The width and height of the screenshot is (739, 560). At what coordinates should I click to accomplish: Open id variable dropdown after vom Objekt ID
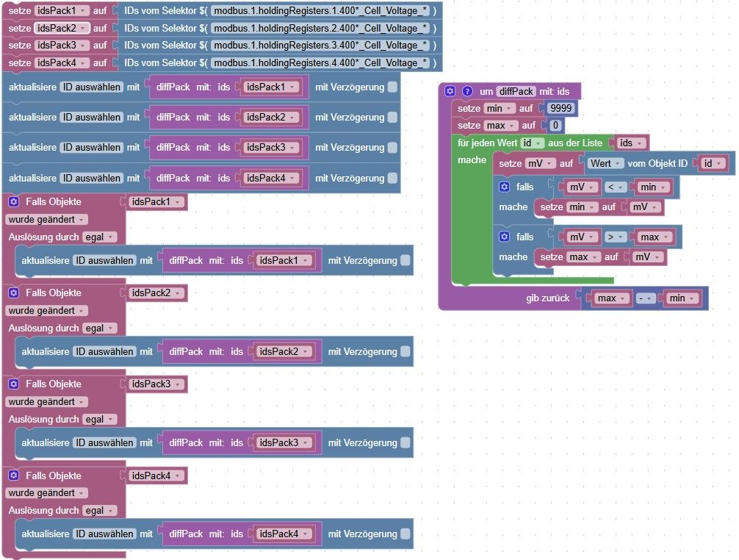point(713,164)
